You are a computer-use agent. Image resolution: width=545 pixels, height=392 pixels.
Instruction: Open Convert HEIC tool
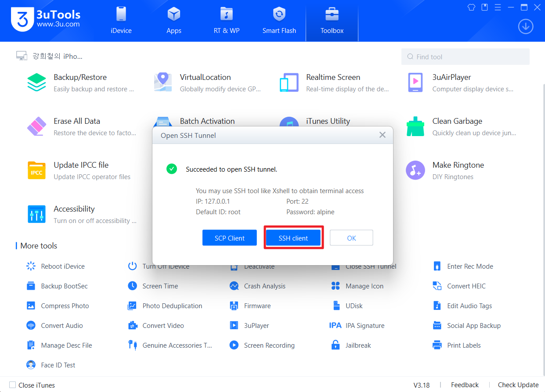click(459, 286)
